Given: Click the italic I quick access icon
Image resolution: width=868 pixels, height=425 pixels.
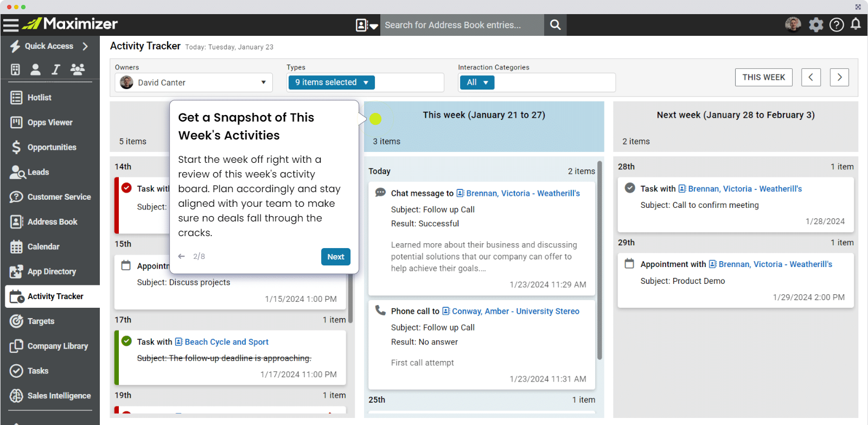Looking at the screenshot, I should 56,69.
